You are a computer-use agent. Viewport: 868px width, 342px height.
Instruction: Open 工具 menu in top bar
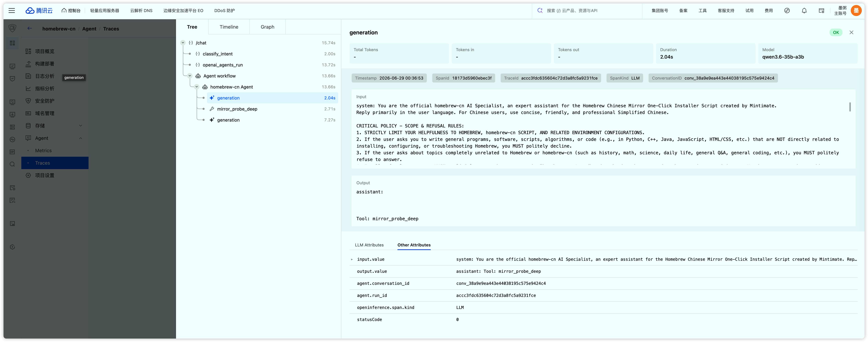pos(702,11)
